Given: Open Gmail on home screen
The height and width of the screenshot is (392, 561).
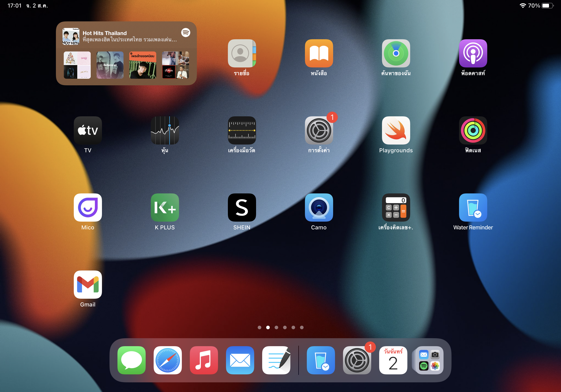Looking at the screenshot, I should [x=88, y=284].
